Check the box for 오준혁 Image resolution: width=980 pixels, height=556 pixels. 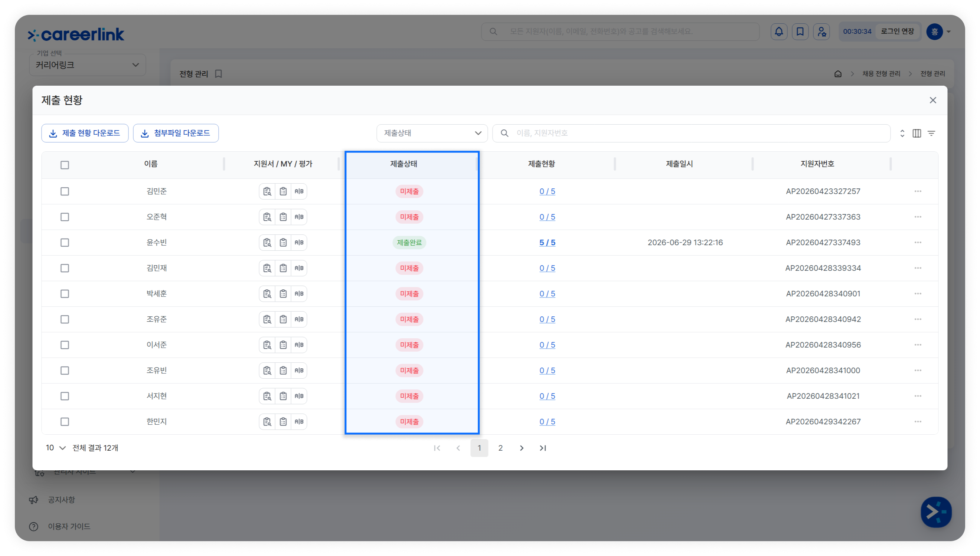pos(65,217)
